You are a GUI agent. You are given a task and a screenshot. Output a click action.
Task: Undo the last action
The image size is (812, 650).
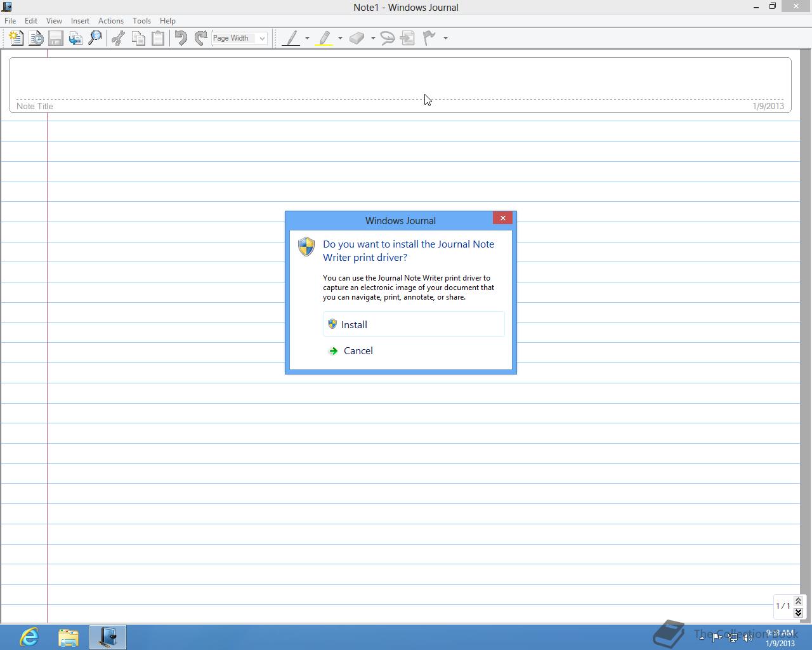click(181, 38)
